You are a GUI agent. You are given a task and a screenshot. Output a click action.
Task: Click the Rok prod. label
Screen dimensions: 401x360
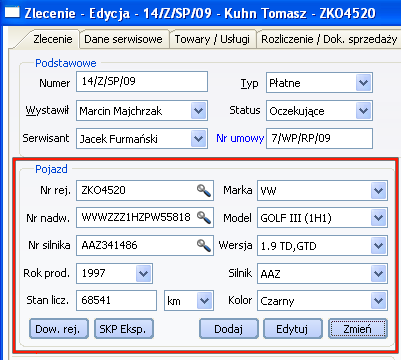coord(47,273)
